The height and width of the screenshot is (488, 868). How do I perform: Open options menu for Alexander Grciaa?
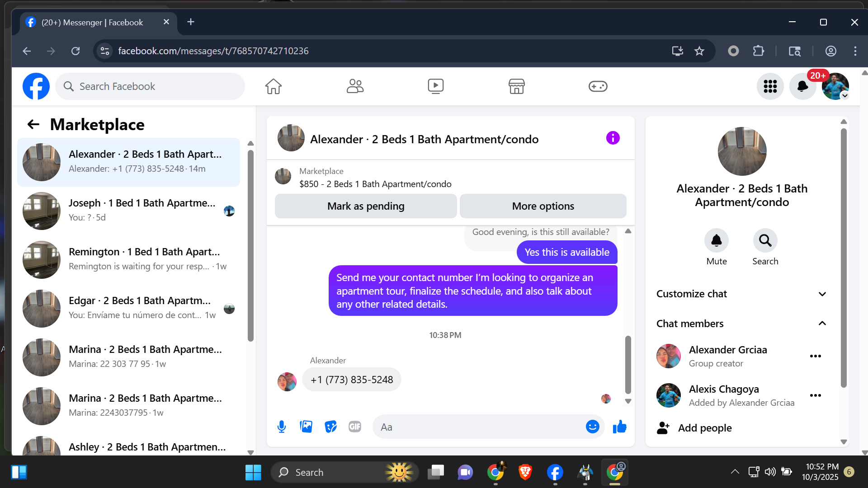click(x=816, y=356)
